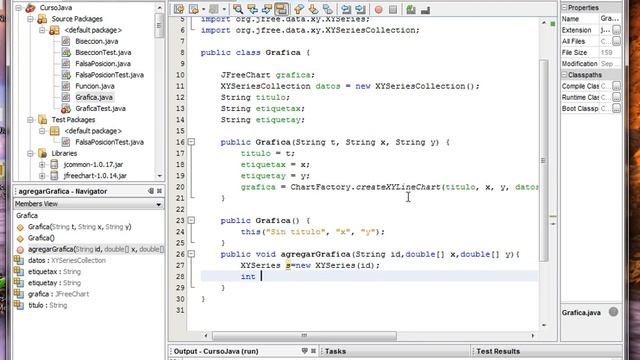Select Grafica(String t, String x, String y) constructor
Screen dimensions: 640x360
pyautogui.click(x=79, y=227)
